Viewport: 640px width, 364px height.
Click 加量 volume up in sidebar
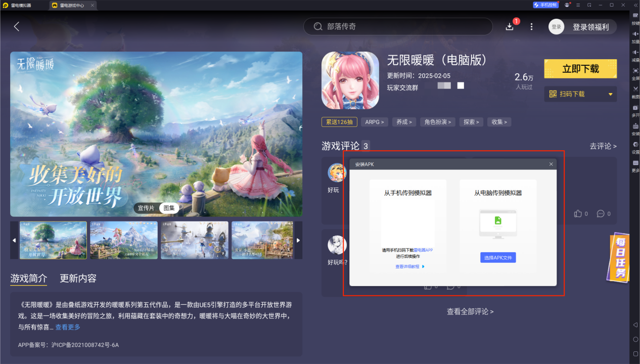635,37
